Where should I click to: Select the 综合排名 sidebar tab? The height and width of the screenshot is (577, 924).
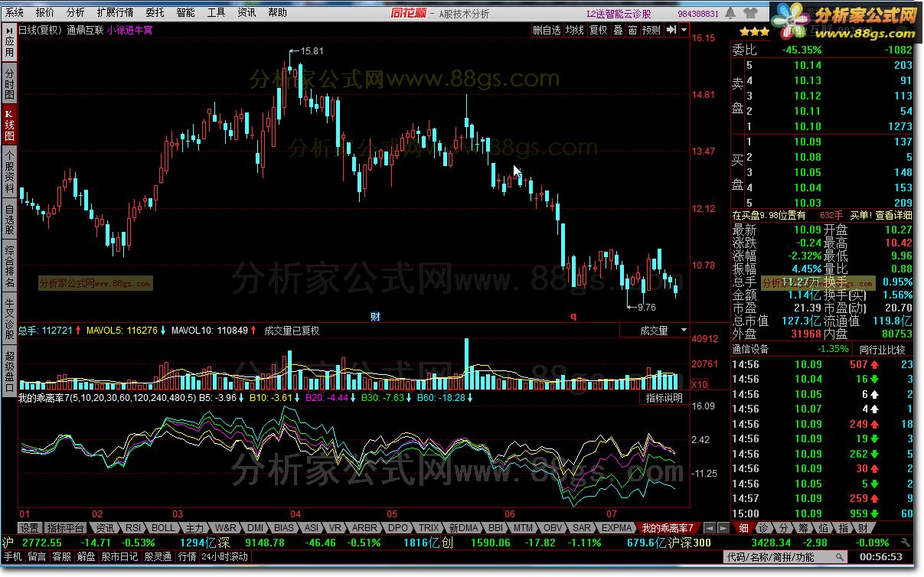pyautogui.click(x=9, y=266)
